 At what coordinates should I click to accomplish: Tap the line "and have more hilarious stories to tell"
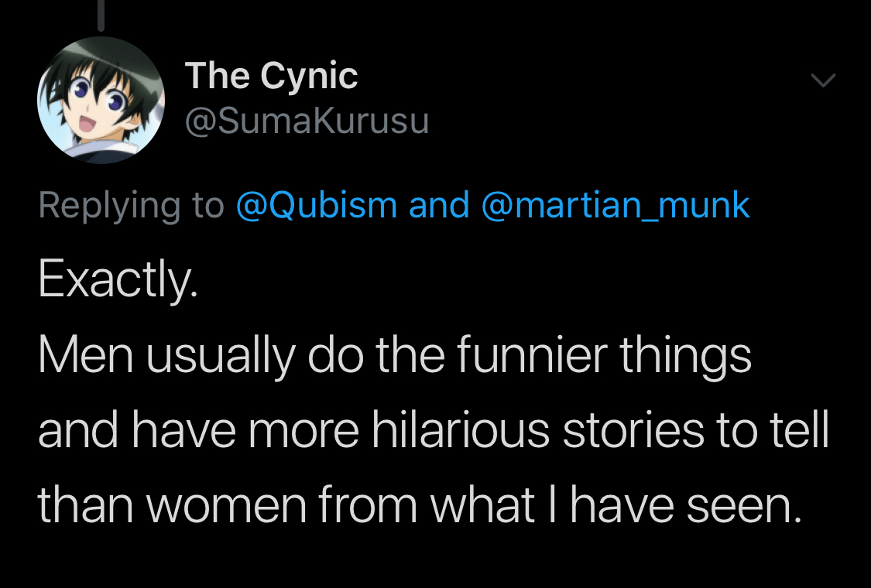pyautogui.click(x=434, y=429)
